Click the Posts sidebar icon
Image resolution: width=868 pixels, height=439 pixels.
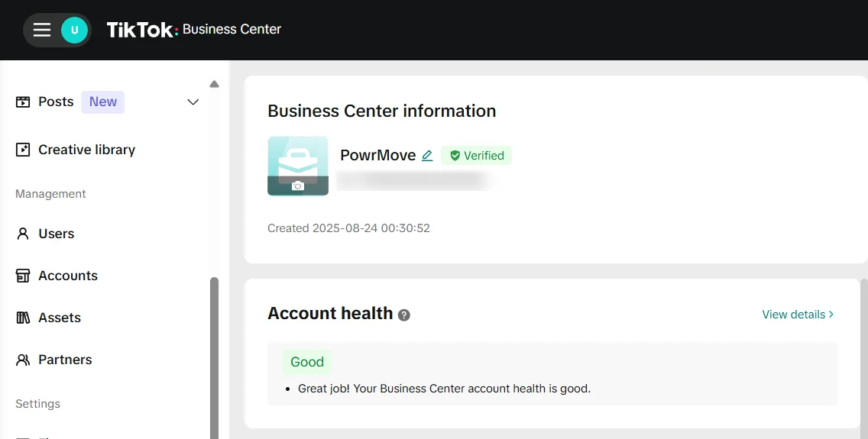(x=23, y=102)
